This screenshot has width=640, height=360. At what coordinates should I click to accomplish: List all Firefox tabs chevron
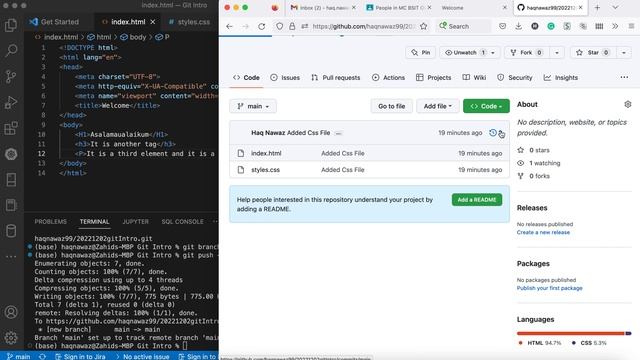[615, 7]
